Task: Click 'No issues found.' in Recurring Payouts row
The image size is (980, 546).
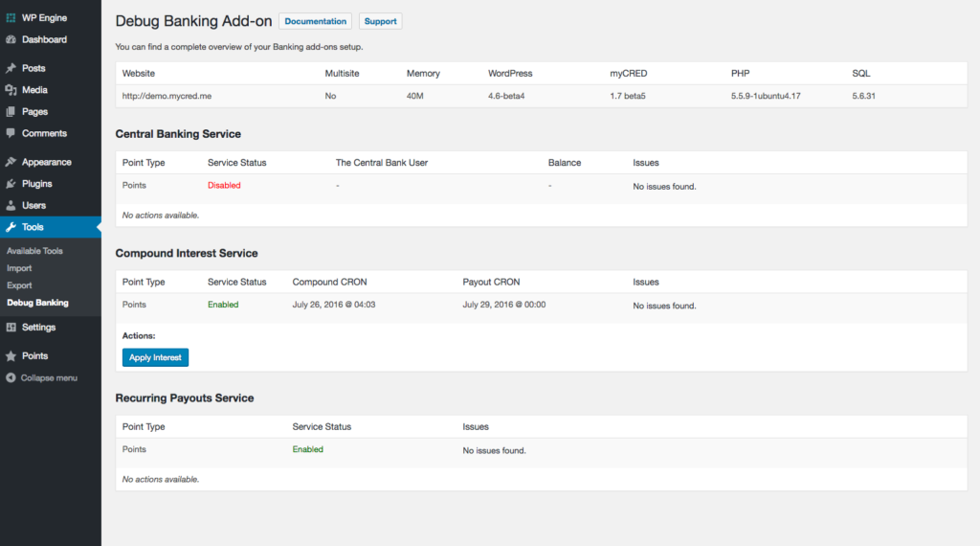Action: point(495,450)
